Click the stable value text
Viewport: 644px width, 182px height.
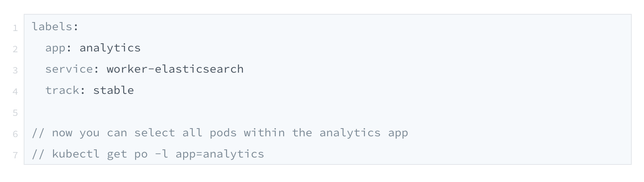click(113, 90)
